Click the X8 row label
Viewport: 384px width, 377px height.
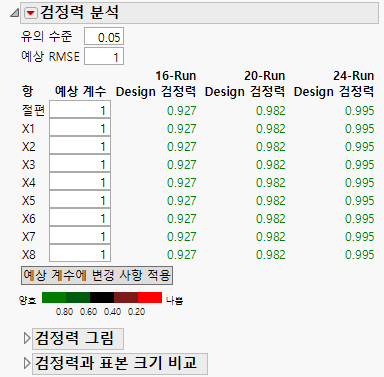[29, 255]
